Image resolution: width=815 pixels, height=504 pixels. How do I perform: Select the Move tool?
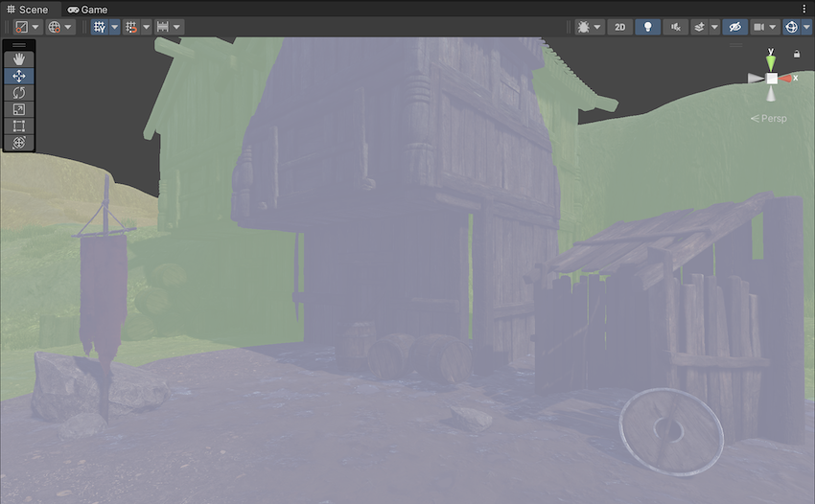[x=19, y=76]
